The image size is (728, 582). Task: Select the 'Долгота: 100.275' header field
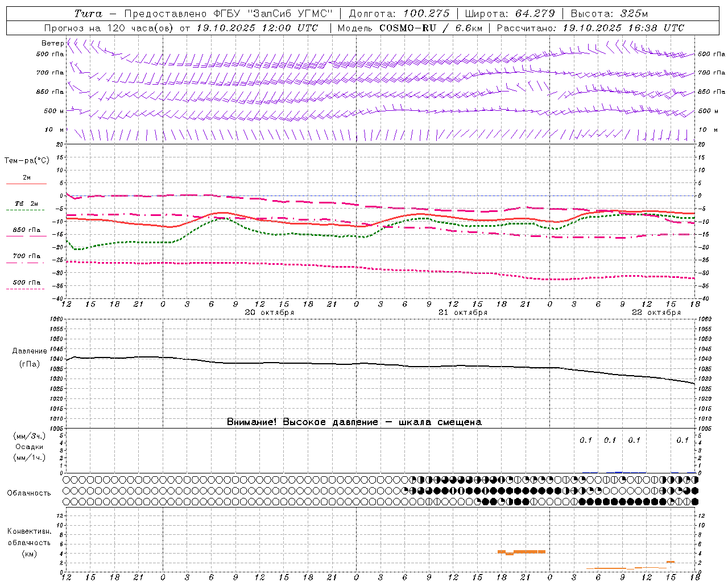tap(399, 14)
